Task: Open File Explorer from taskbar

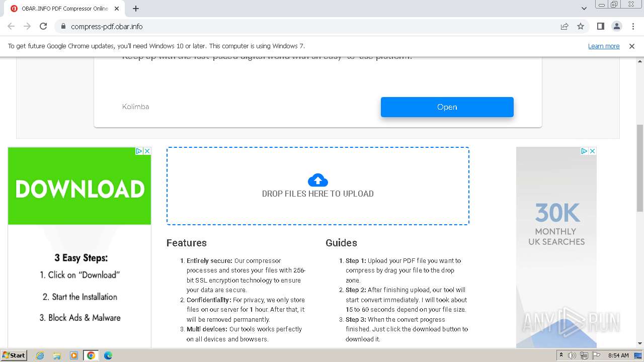Action: 57,355
